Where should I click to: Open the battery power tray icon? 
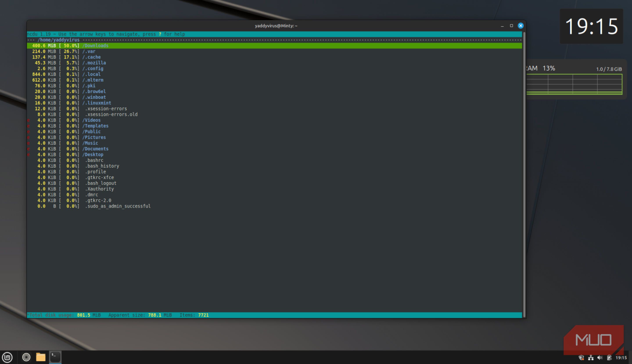[609, 358]
